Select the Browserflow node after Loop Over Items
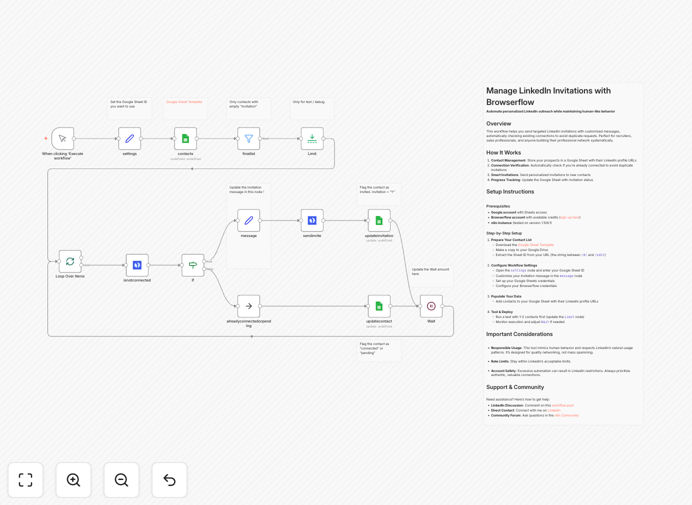The width and height of the screenshot is (692, 505). 137,265
